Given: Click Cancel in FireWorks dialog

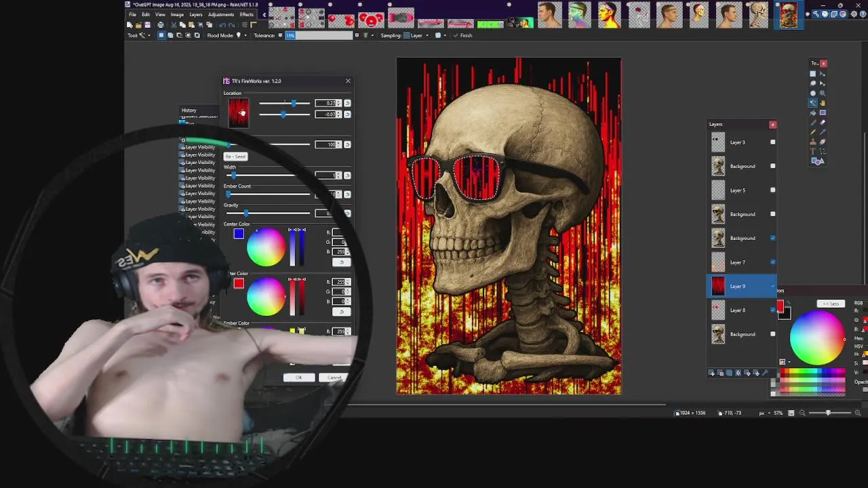Looking at the screenshot, I should pos(334,378).
